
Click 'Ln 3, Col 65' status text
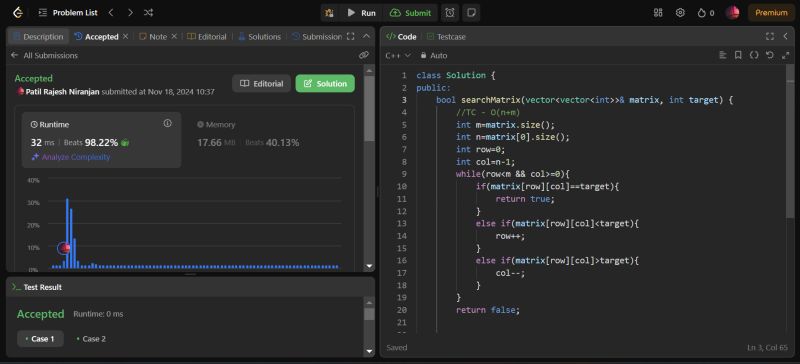pos(767,348)
